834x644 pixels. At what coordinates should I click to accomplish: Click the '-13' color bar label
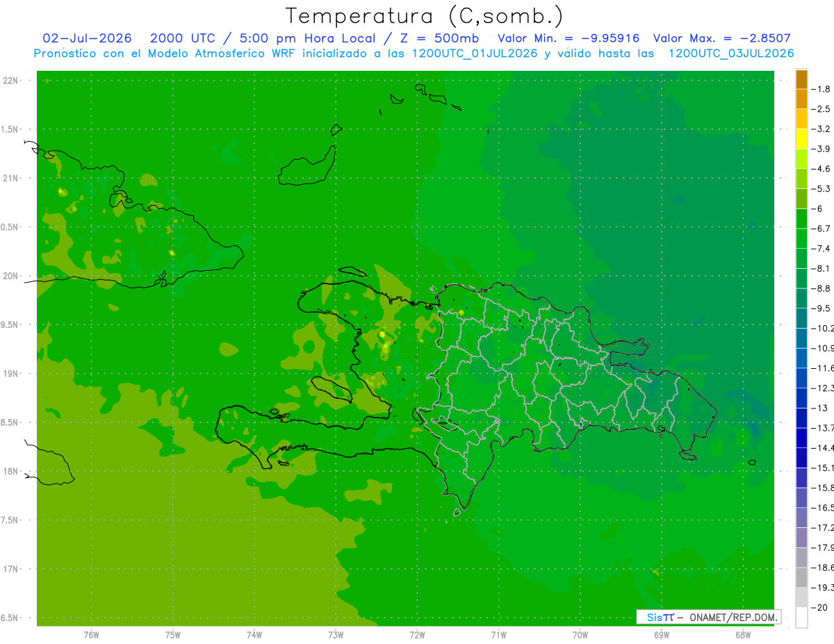pyautogui.click(x=819, y=408)
